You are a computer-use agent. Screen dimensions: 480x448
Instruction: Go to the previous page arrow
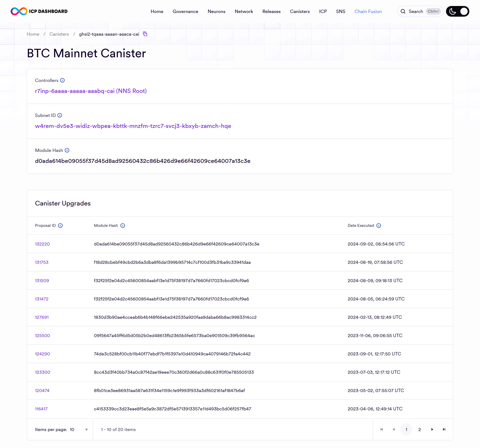click(x=394, y=429)
